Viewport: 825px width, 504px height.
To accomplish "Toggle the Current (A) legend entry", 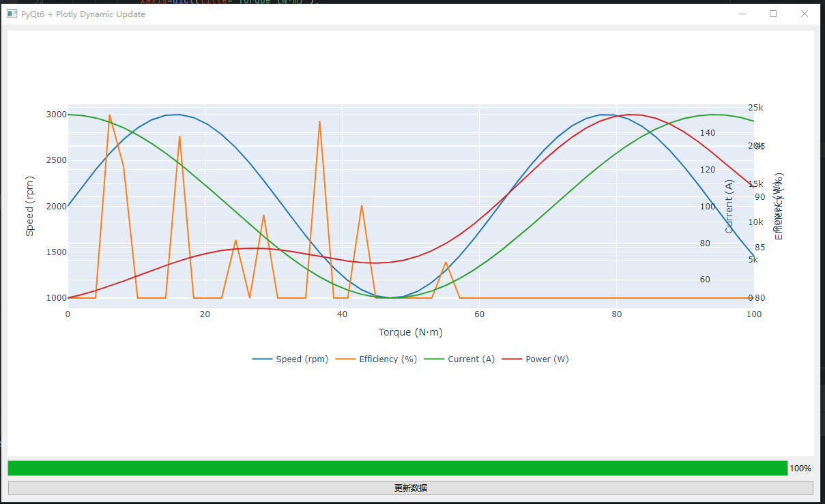I will (x=471, y=359).
